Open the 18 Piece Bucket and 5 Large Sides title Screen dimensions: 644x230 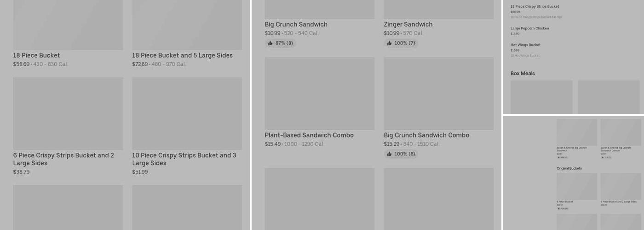[x=182, y=56]
